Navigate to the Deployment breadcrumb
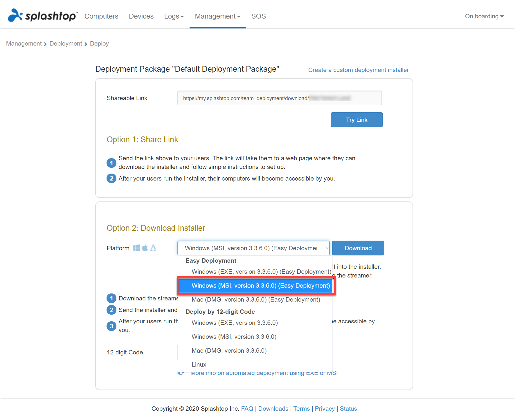 tap(66, 43)
